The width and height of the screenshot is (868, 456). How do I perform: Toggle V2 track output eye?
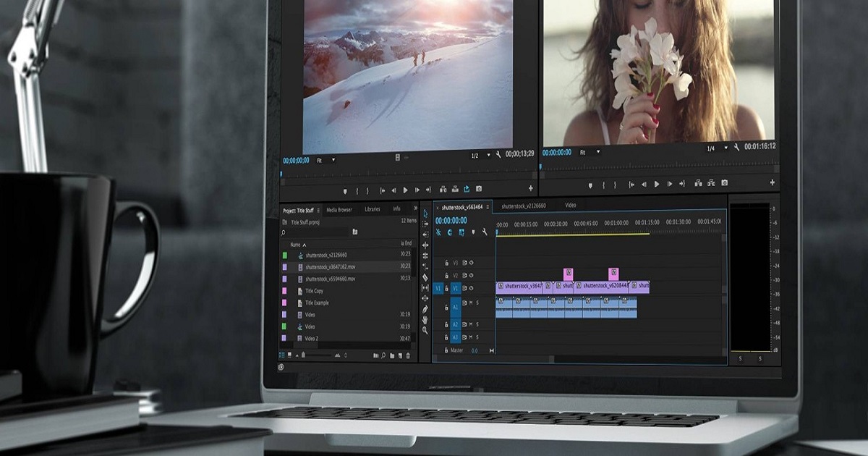(x=471, y=276)
